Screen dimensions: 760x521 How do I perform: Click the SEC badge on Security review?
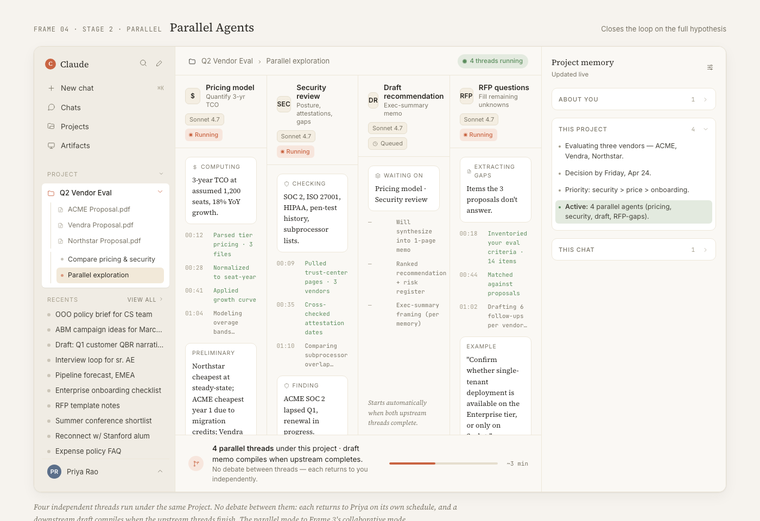click(x=284, y=104)
